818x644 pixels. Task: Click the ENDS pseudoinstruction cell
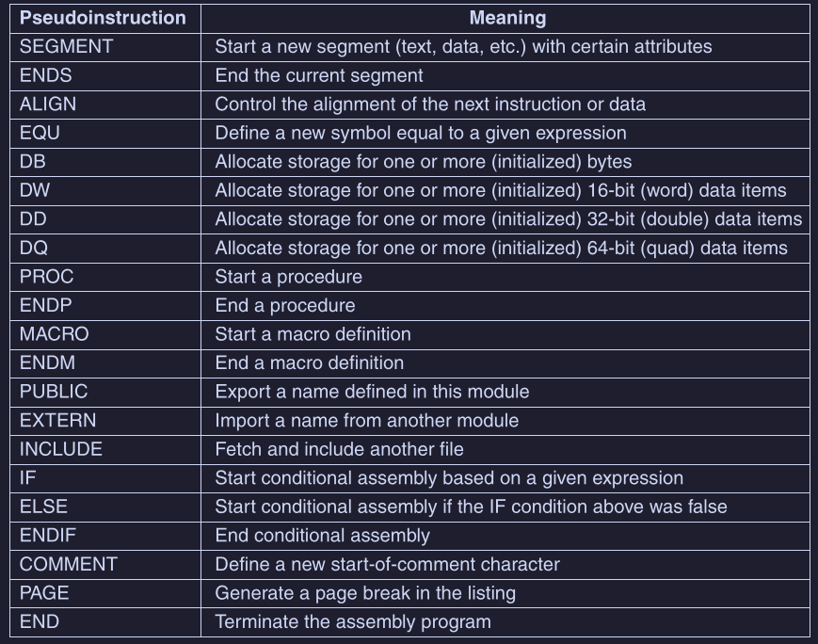point(45,75)
